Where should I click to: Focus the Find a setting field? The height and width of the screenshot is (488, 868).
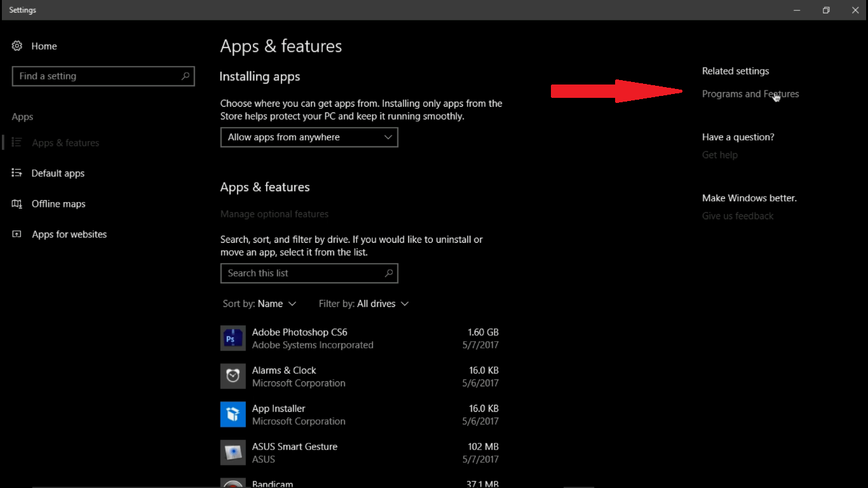pos(103,76)
